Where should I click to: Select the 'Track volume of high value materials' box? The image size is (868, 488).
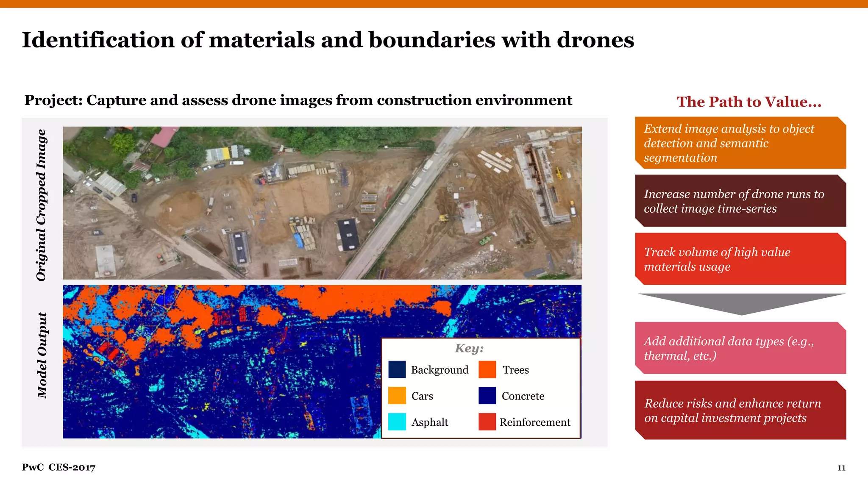(x=740, y=259)
